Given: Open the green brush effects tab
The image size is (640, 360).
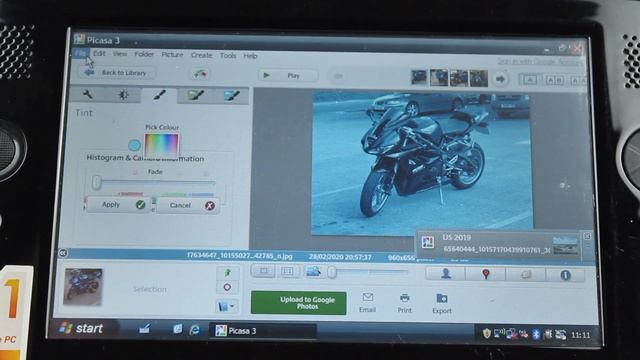Looking at the screenshot, I should click(195, 96).
